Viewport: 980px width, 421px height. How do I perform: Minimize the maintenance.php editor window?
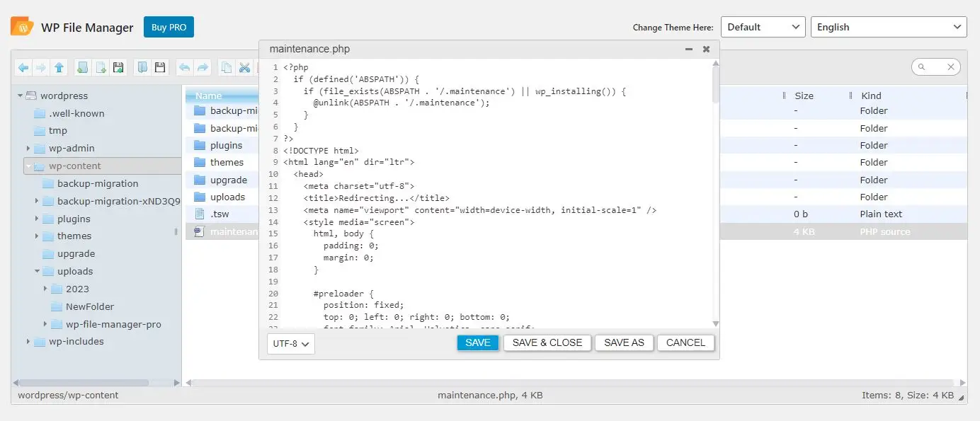tap(688, 49)
